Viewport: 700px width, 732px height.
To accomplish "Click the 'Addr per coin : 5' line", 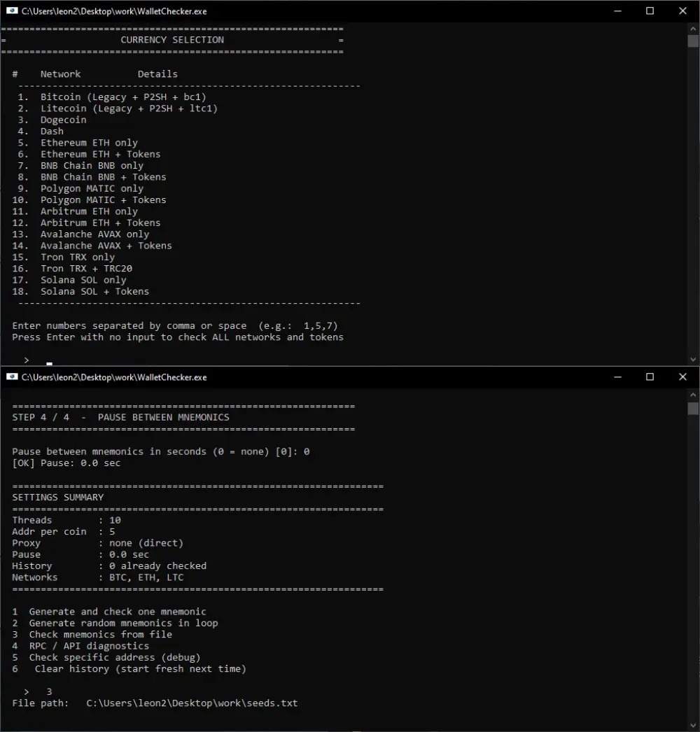I will pyautogui.click(x=64, y=532).
